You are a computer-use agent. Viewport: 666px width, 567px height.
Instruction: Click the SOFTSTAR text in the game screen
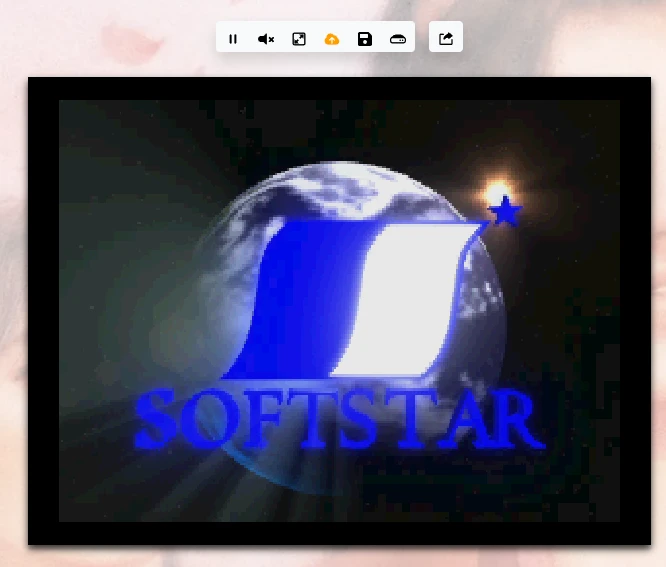pyautogui.click(x=338, y=420)
